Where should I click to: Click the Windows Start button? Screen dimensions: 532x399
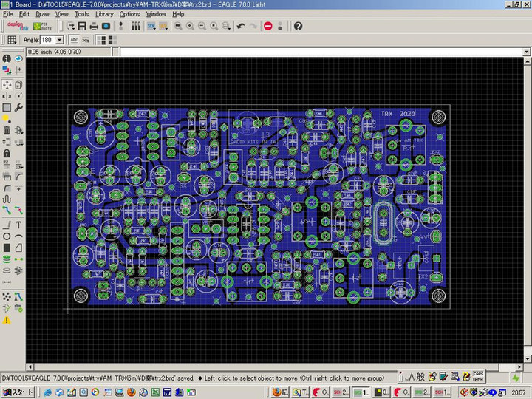coord(17,392)
